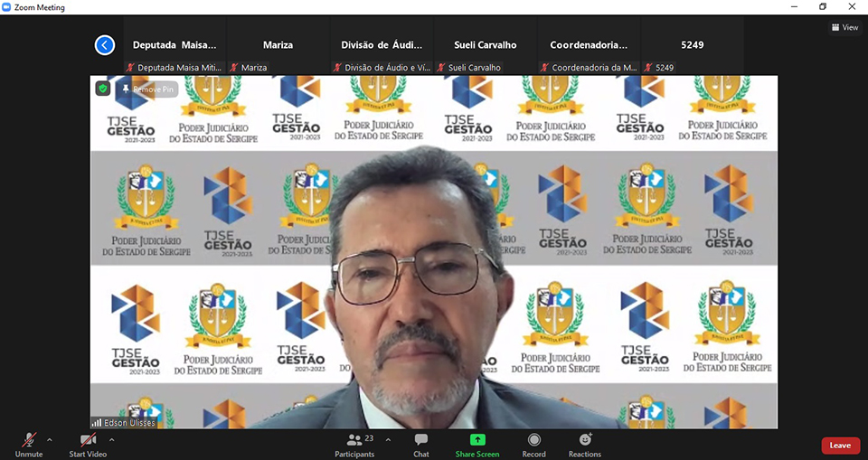Viewport: 868px width, 460px height.
Task: Expand audio options arrow next to Unmute
Action: [x=49, y=439]
